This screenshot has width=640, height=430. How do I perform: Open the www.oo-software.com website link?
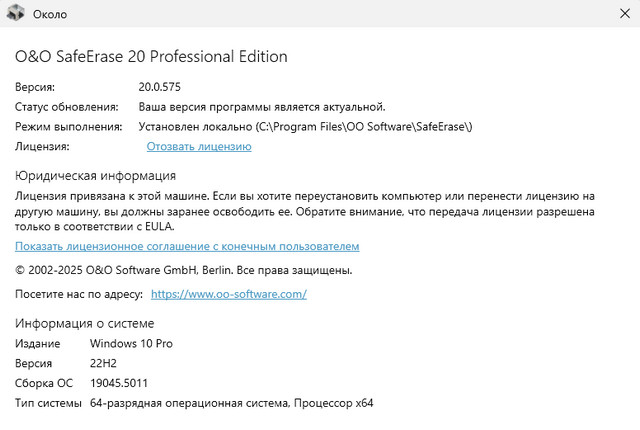[227, 294]
